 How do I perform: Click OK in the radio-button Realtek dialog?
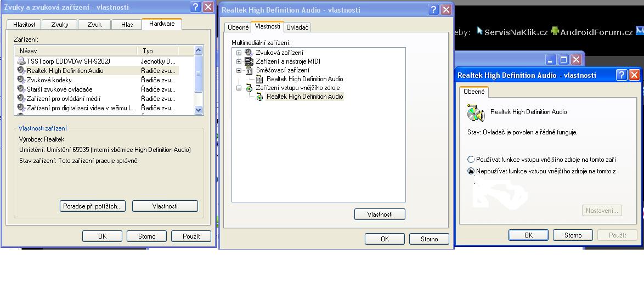point(529,235)
